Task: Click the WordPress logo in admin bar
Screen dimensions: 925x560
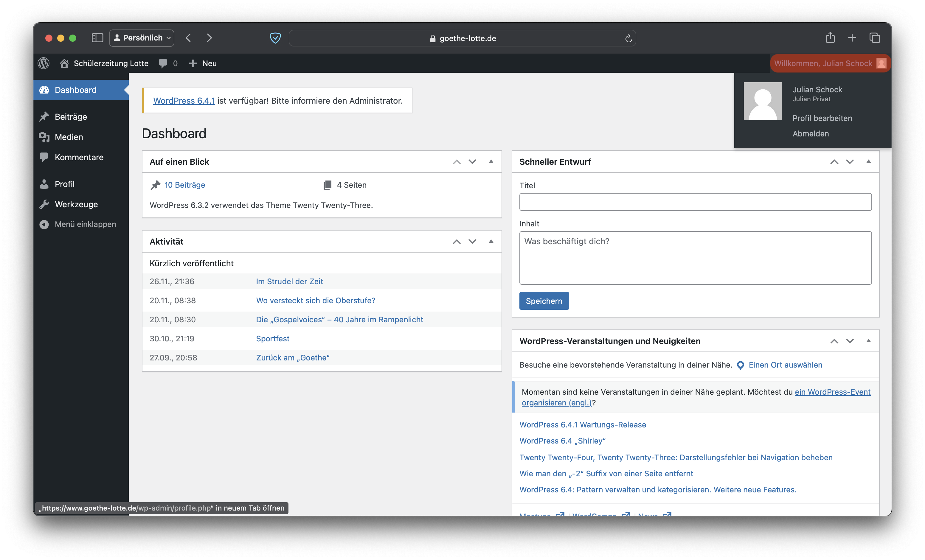Action: [44, 63]
